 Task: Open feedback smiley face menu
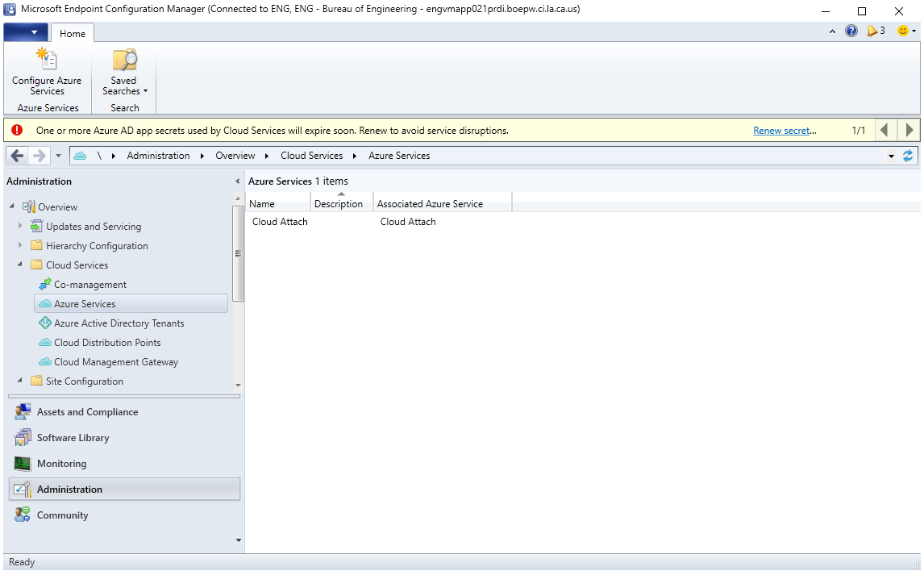pos(906,31)
